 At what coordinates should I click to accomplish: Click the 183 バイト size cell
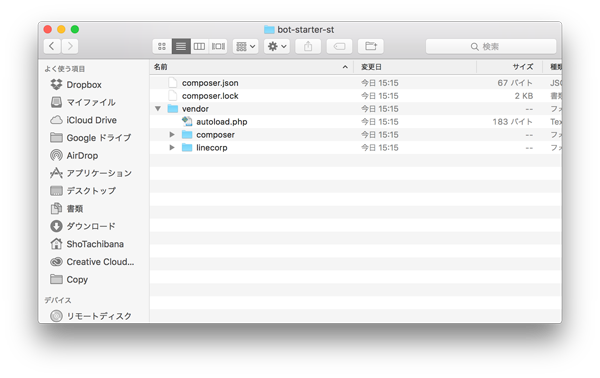click(x=512, y=122)
